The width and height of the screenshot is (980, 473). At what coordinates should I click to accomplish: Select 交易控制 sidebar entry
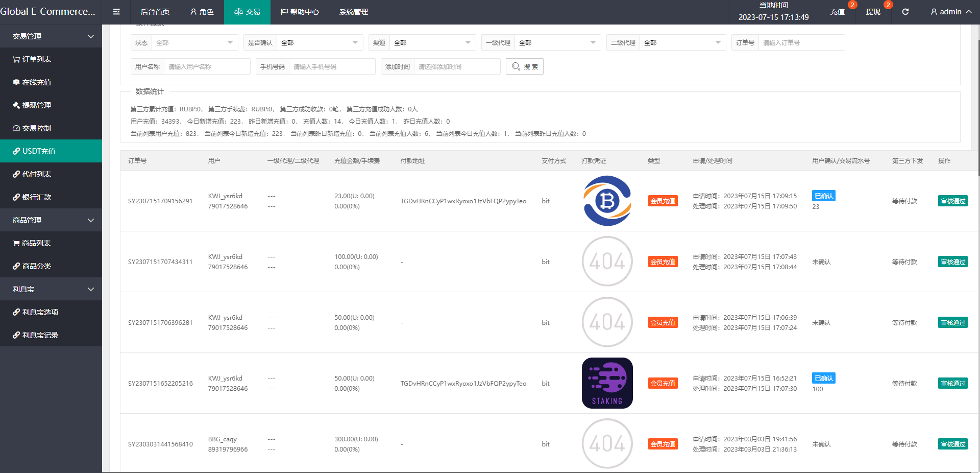(37, 128)
